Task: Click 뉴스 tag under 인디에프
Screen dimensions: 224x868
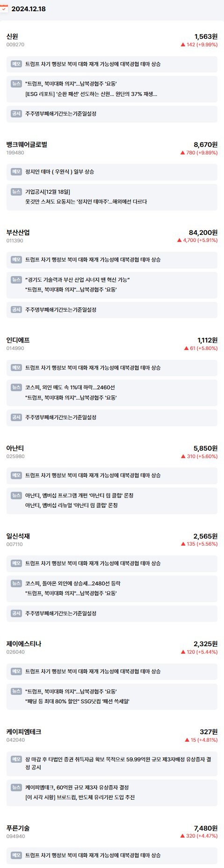Action: [16, 387]
